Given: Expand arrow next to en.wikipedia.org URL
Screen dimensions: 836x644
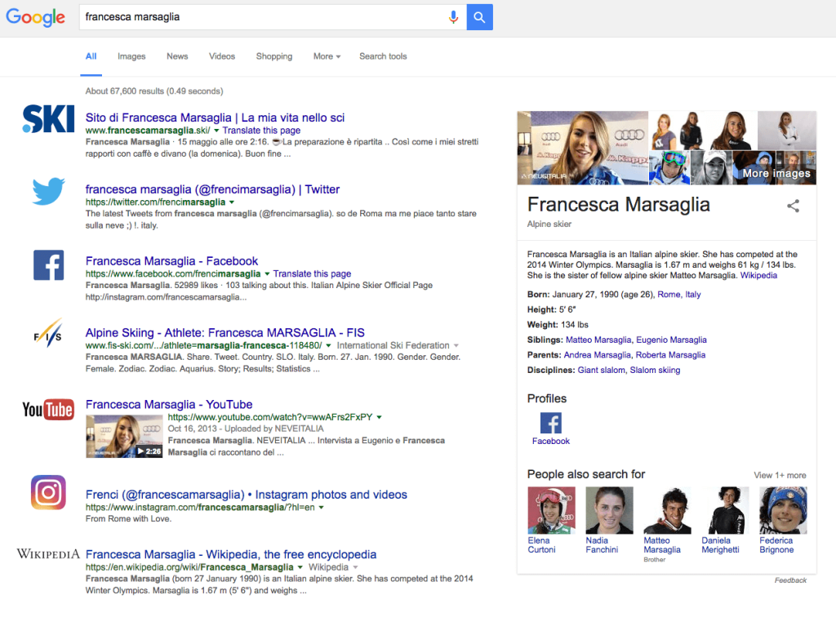Looking at the screenshot, I should coord(300,567).
